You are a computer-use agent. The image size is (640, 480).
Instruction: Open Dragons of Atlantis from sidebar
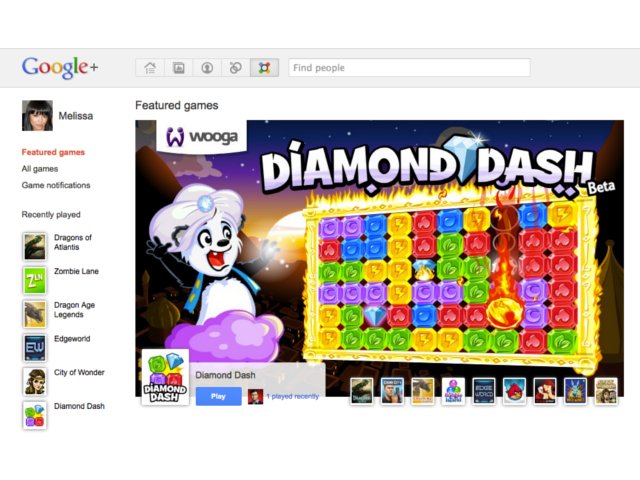(34, 246)
